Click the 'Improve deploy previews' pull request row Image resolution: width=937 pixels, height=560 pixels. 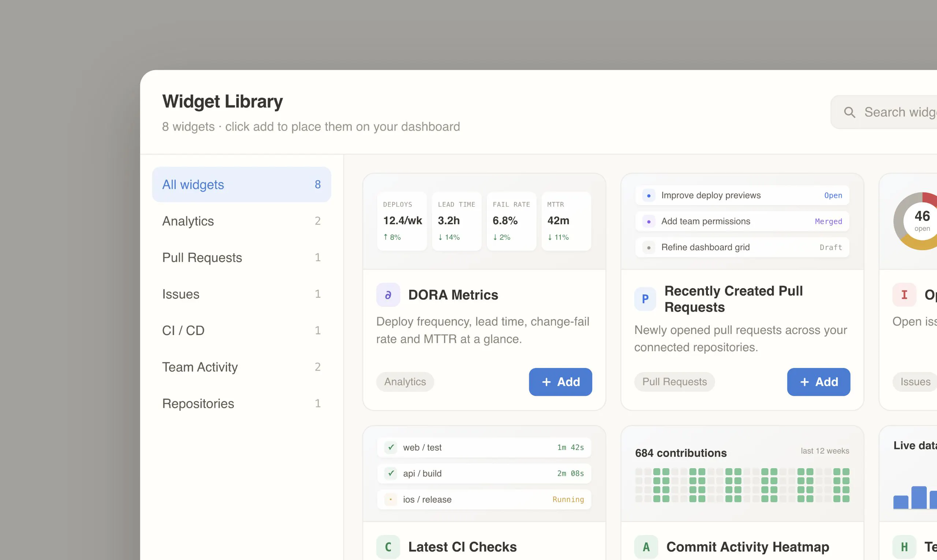point(742,195)
